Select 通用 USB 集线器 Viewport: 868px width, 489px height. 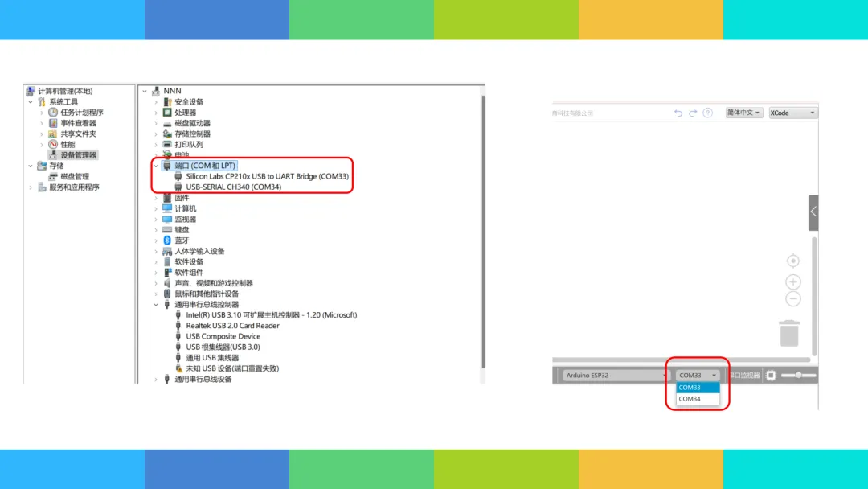212,358
